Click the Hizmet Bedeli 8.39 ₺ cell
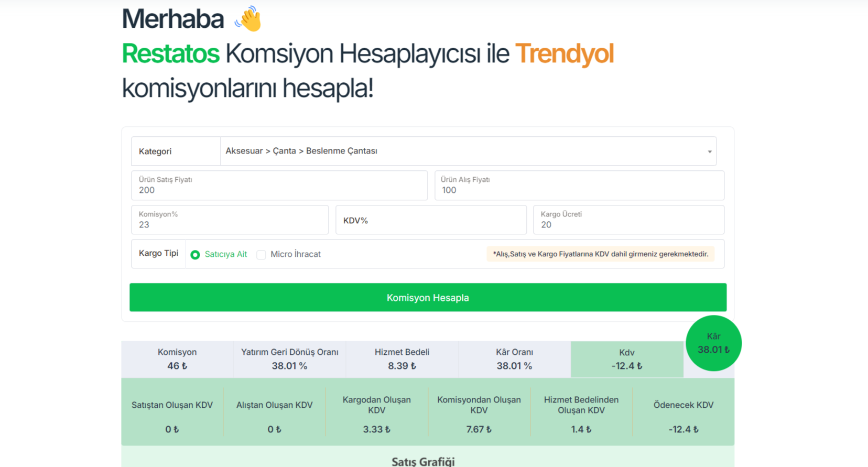Viewport: 868px width, 467px height. pyautogui.click(x=402, y=359)
